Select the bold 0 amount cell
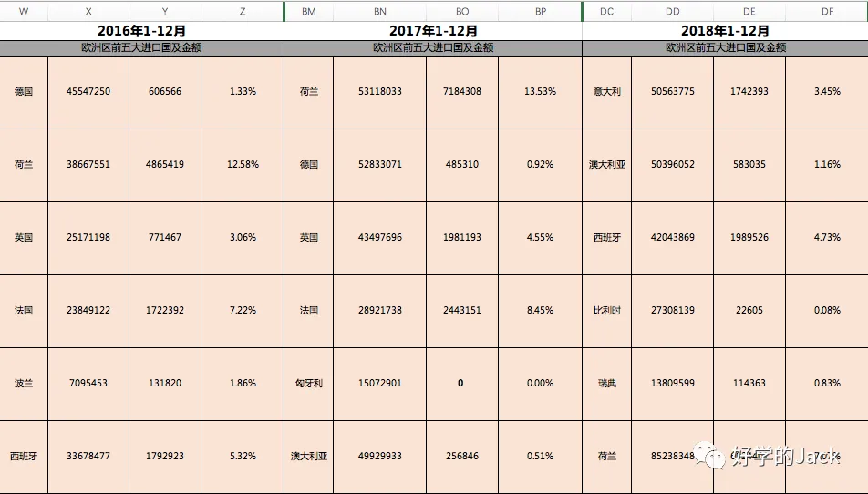Screen dimensions: 868x494 point(462,385)
